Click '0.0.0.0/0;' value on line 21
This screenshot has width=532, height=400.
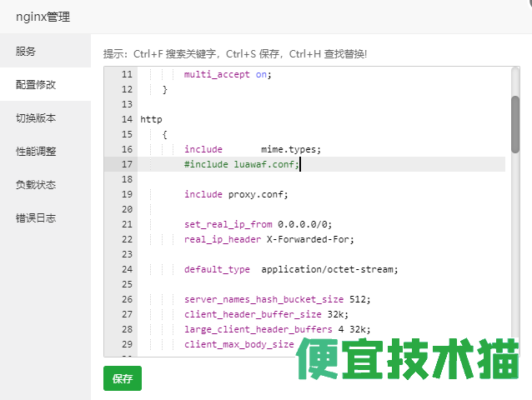(x=304, y=224)
